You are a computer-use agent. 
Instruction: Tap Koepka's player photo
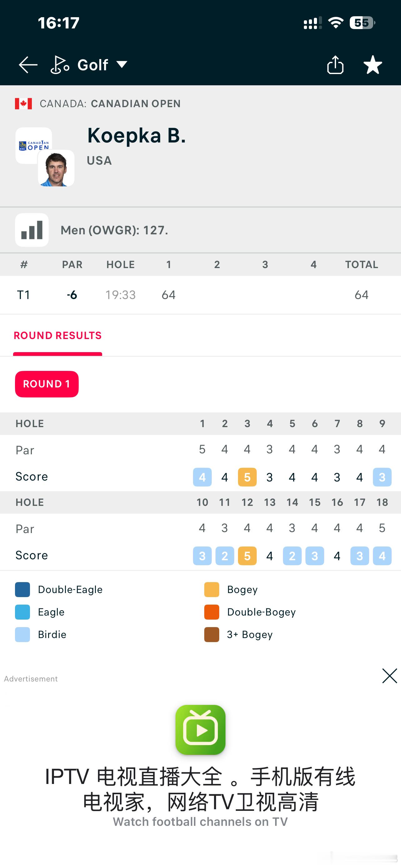tap(56, 168)
